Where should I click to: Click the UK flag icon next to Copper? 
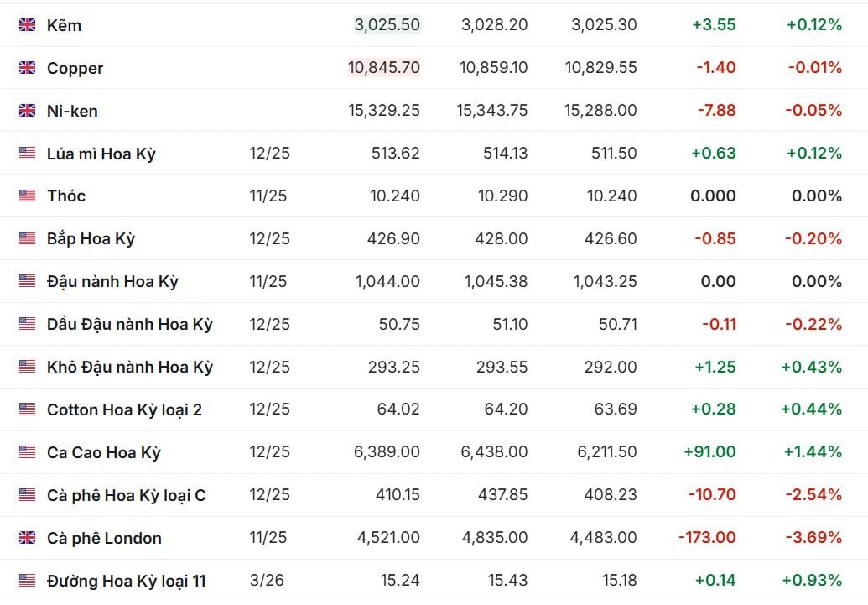pyautogui.click(x=28, y=68)
